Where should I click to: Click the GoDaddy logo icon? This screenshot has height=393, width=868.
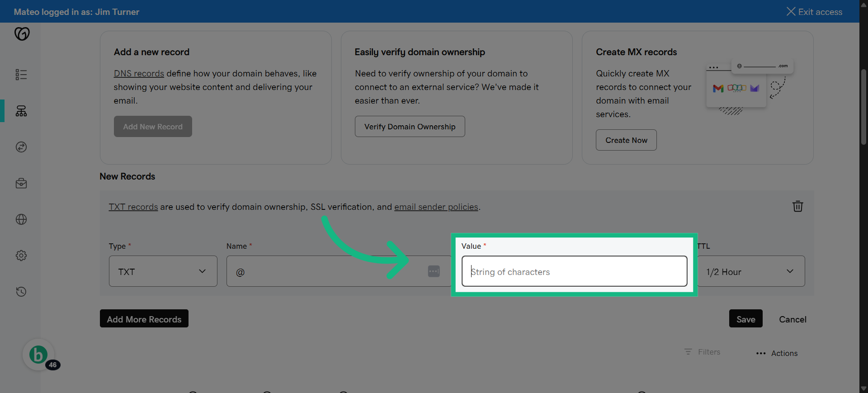tap(22, 34)
